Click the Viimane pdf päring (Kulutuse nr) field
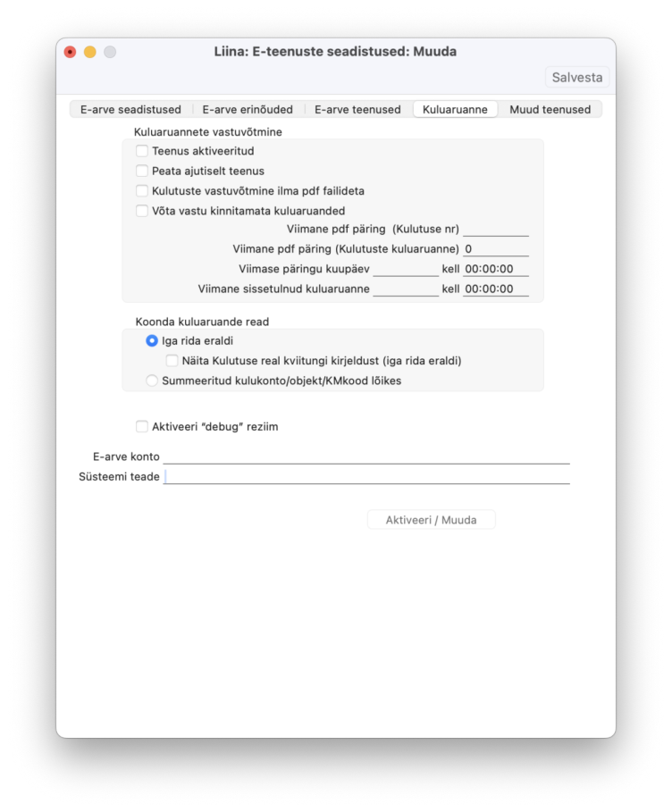The image size is (672, 812). point(496,230)
